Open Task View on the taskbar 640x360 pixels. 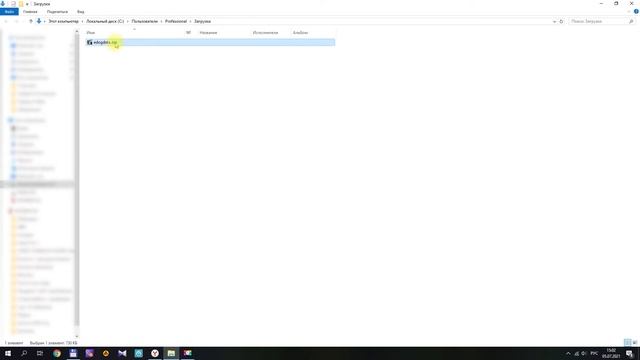[x=40, y=353]
